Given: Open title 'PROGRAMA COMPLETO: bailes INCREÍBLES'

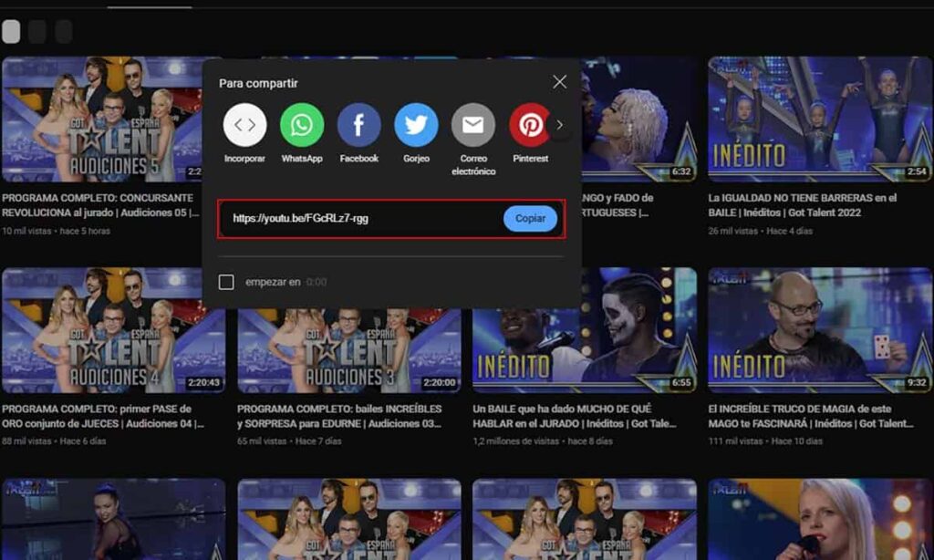Looking at the screenshot, I should pyautogui.click(x=339, y=416).
